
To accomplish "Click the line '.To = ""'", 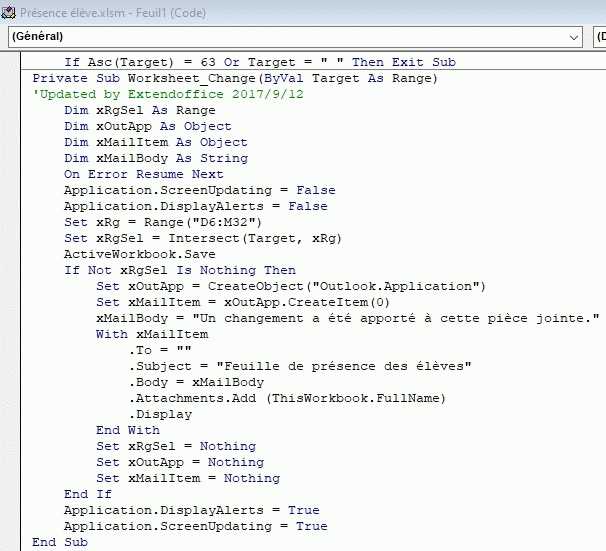I will click(x=160, y=350).
